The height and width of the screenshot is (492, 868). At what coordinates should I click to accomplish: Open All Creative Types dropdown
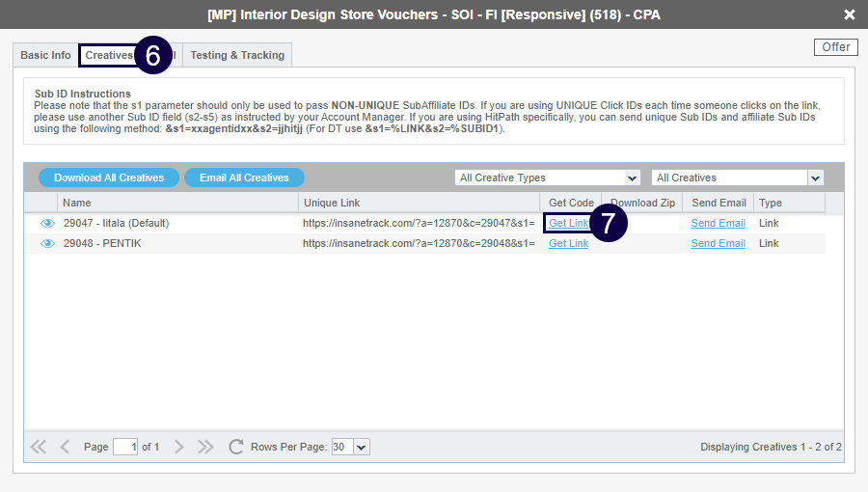tap(547, 178)
